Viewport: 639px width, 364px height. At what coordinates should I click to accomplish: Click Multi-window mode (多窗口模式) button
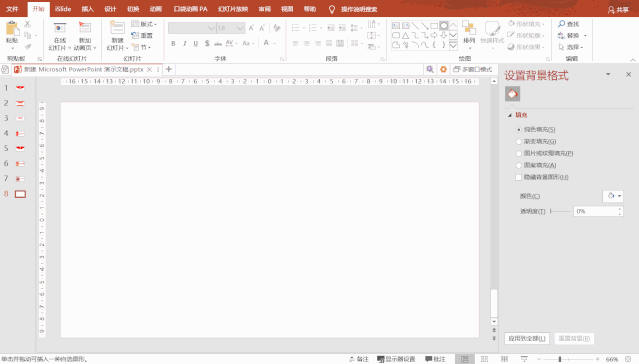click(x=473, y=69)
